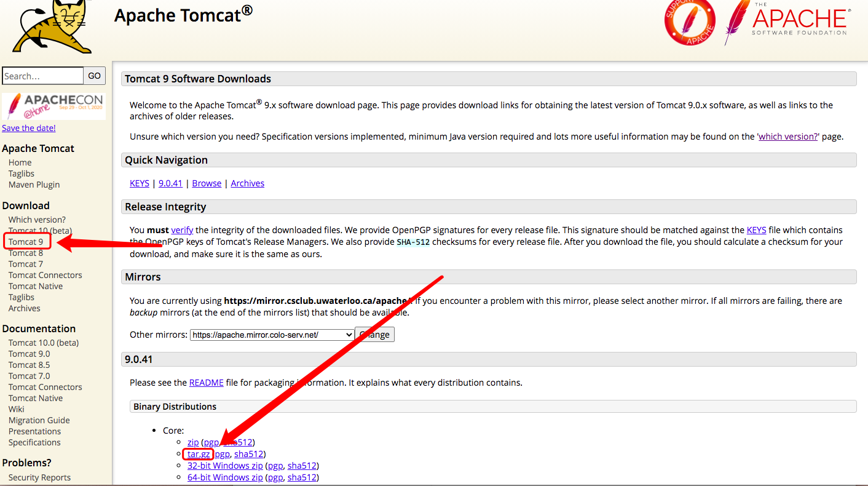Screen dimensions: 868x486
Task: Open KEYS file link in Release Integrity
Action: 757,230
